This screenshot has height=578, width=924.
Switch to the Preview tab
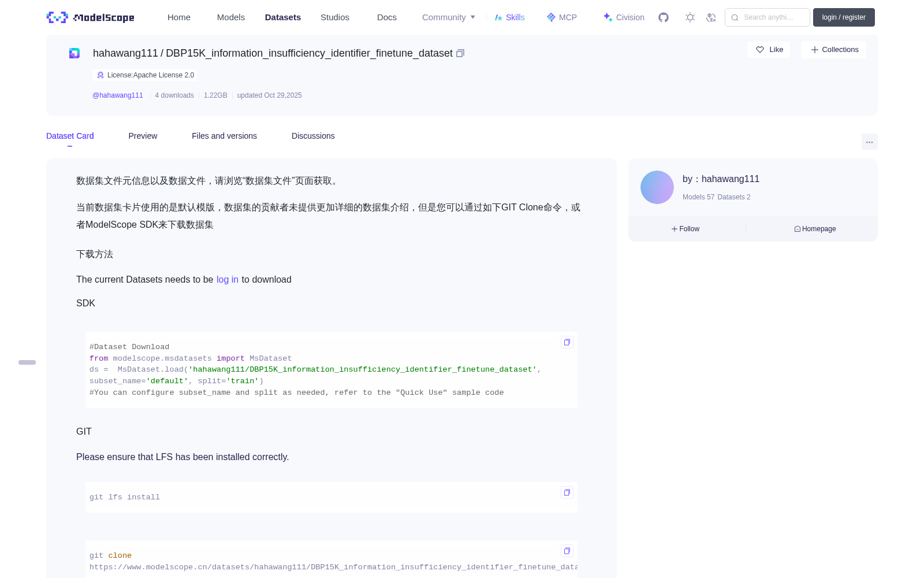pos(143,136)
